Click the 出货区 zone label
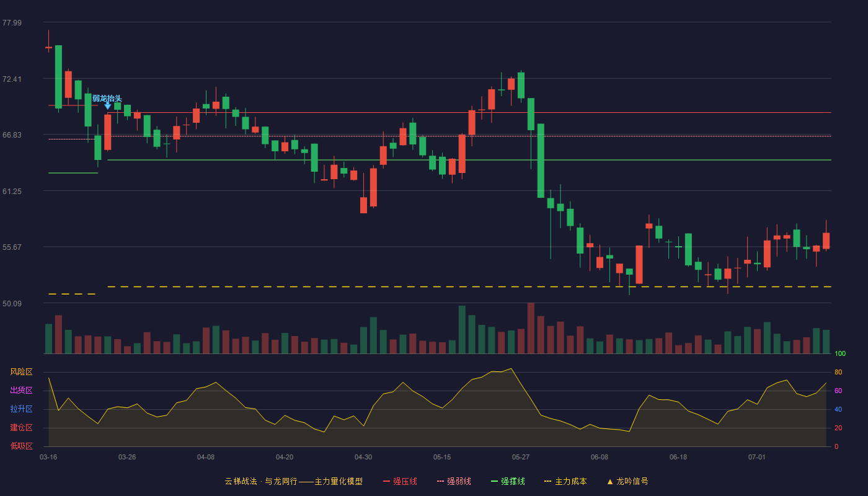The image size is (868, 496). 21,391
